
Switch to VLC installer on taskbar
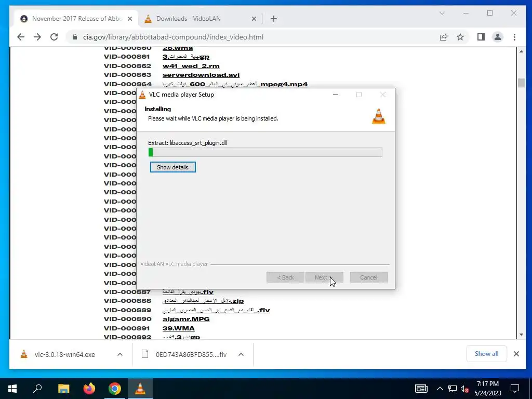(x=140, y=389)
